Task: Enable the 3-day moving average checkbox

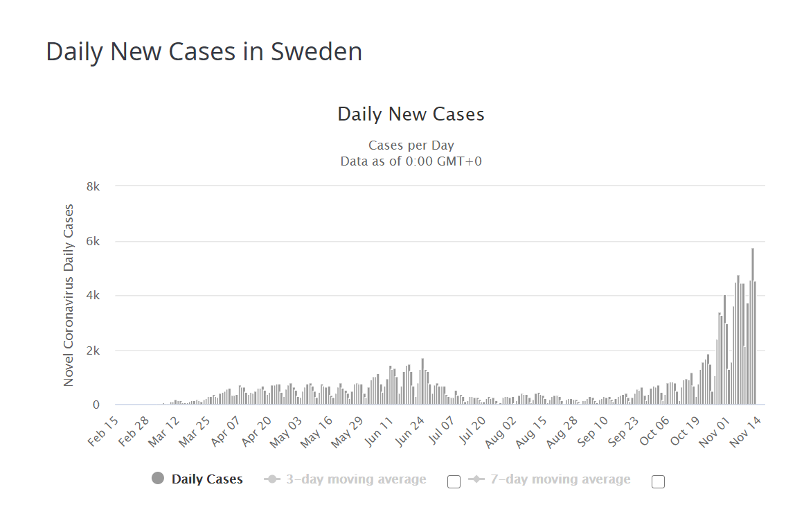Action: [x=454, y=481]
